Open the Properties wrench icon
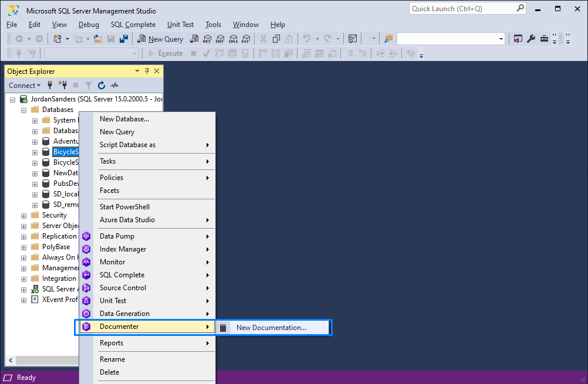The width and height of the screenshot is (588, 384). pyautogui.click(x=531, y=39)
